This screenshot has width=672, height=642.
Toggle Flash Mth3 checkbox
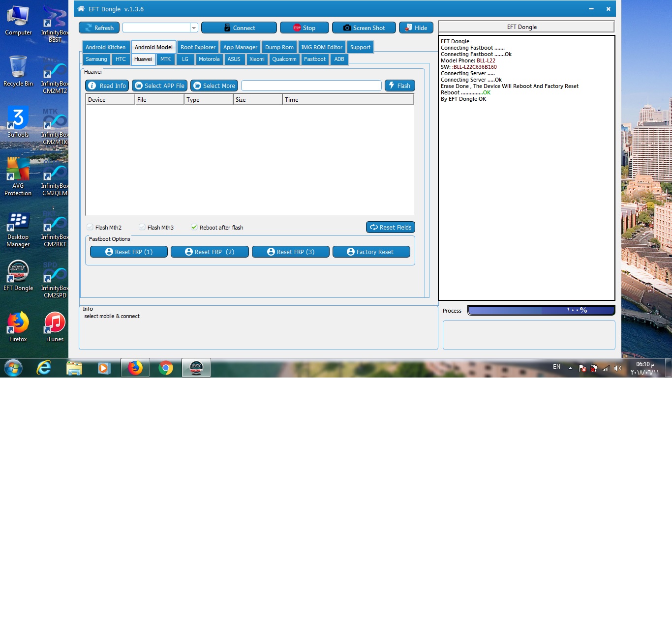[142, 227]
